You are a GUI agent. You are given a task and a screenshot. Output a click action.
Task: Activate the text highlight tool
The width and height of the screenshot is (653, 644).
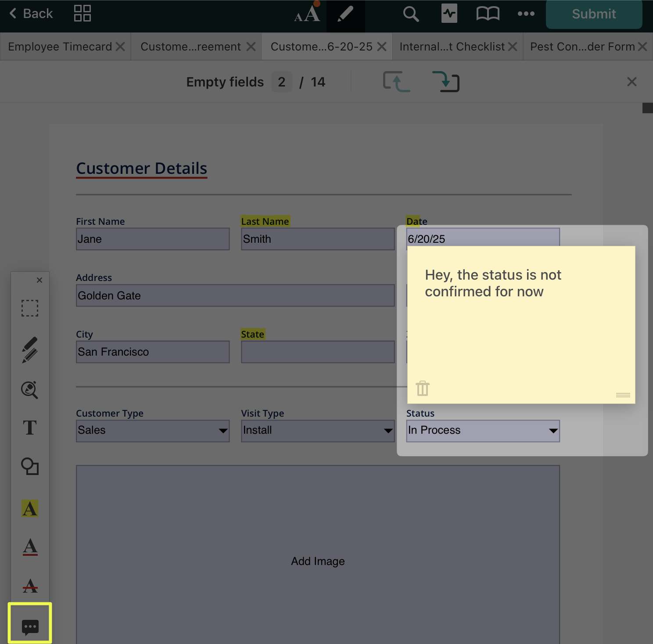tap(30, 508)
